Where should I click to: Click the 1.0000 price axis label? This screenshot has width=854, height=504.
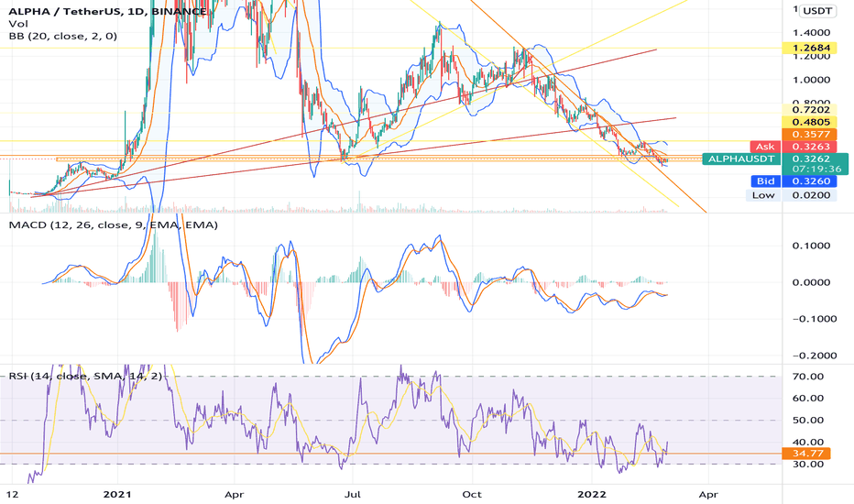tap(811, 80)
